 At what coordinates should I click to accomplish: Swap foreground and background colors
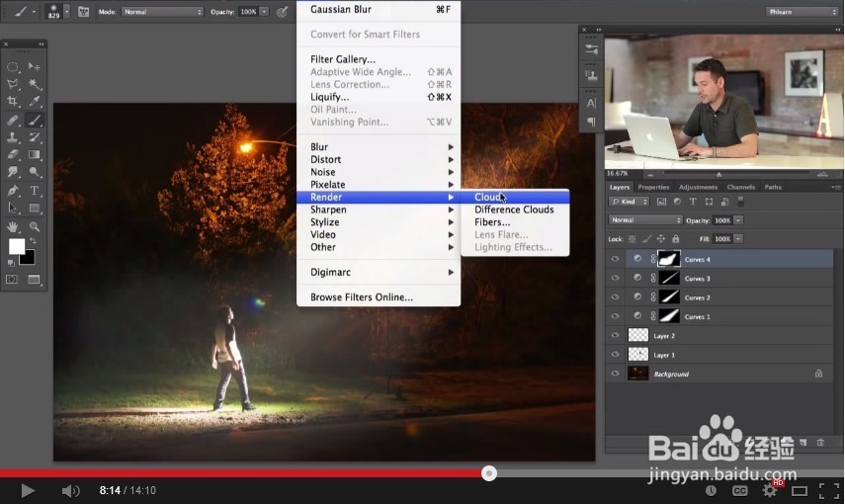point(34,241)
